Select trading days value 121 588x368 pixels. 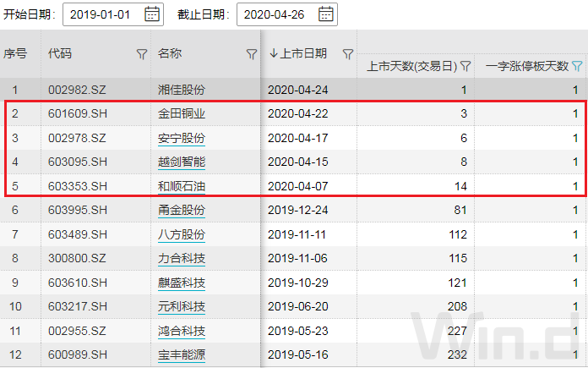pyautogui.click(x=458, y=283)
